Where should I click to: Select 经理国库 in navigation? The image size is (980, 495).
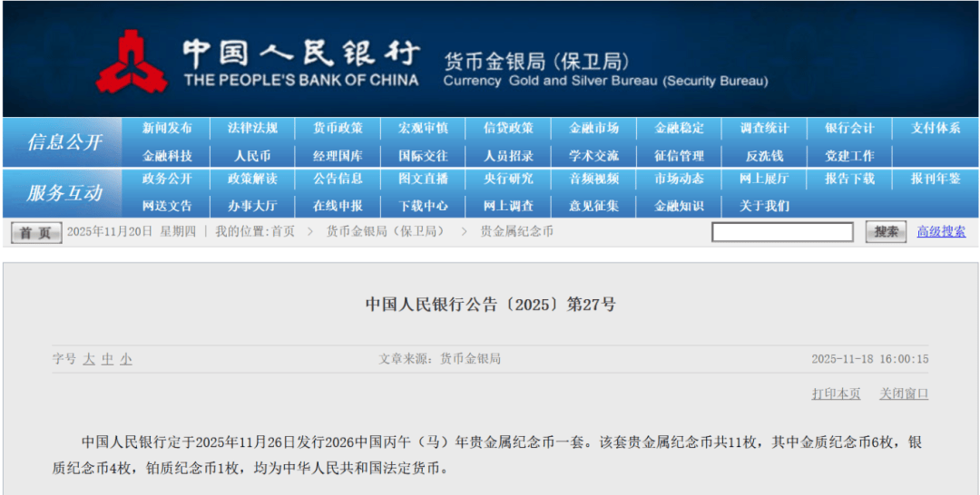coord(338,155)
